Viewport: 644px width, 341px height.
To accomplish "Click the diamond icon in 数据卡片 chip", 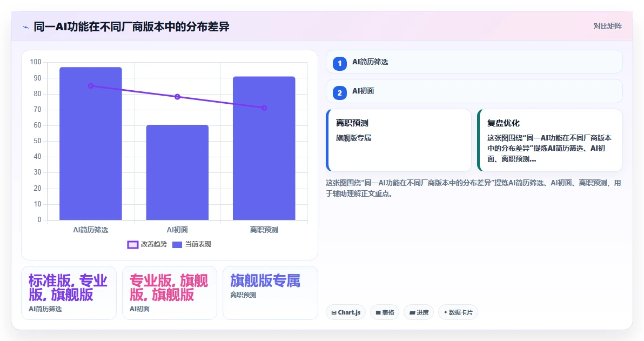I will 446,312.
